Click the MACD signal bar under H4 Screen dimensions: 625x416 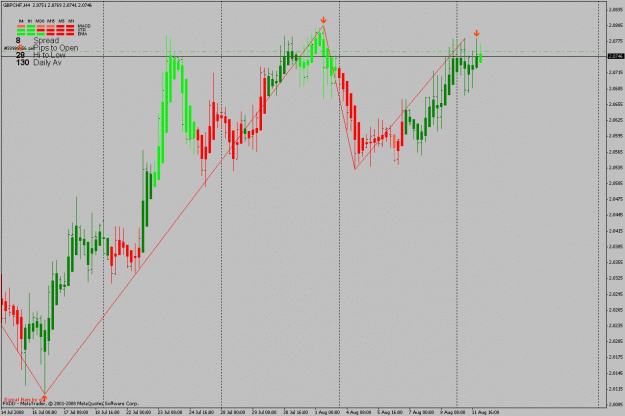tap(21, 26)
